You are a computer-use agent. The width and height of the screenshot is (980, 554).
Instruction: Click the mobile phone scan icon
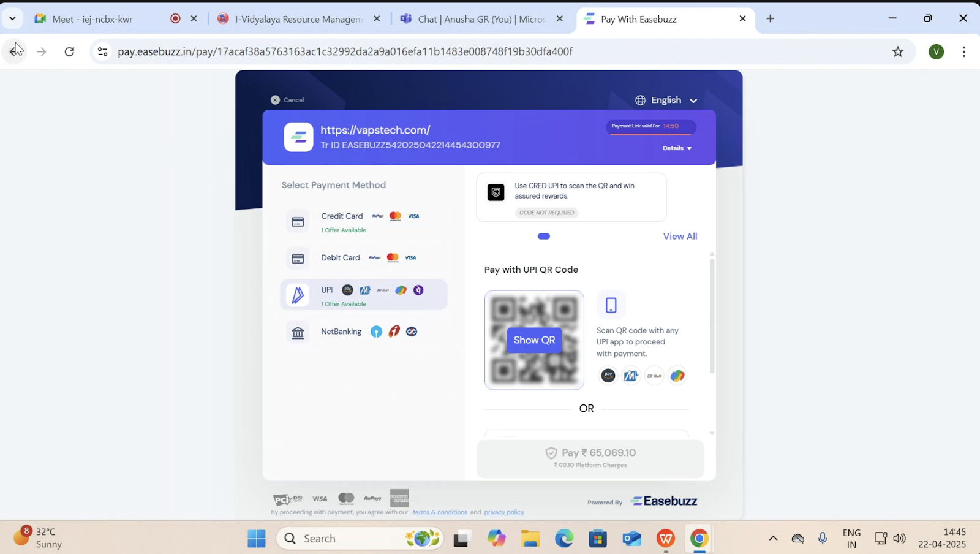[x=611, y=305]
